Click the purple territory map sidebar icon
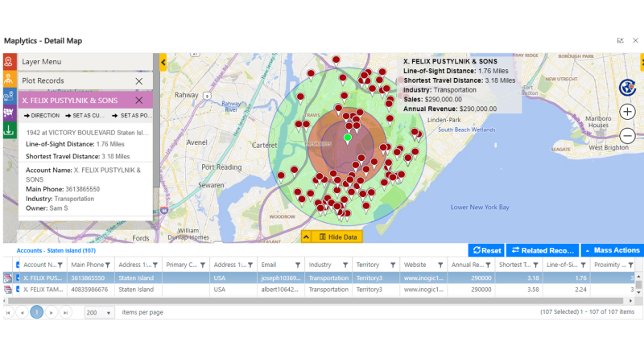Image resolution: width=644 pixels, height=362 pixels. pos(9,113)
